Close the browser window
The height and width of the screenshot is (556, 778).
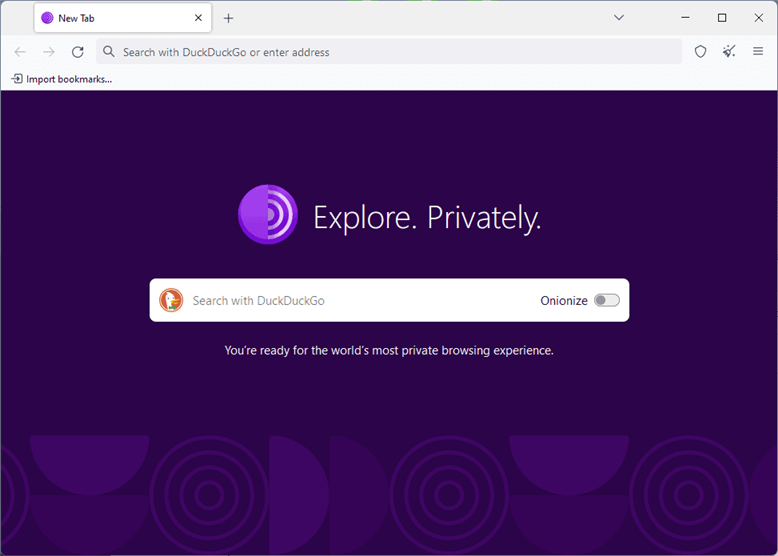759,17
